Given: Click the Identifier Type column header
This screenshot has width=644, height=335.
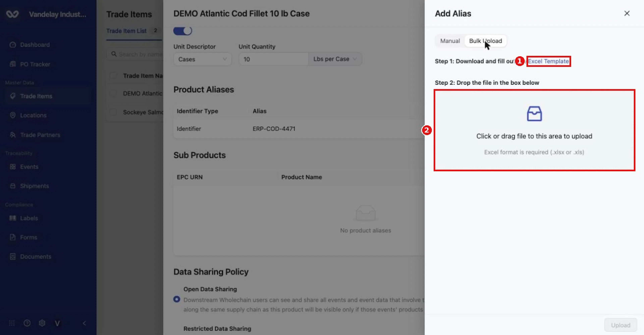Looking at the screenshot, I should [x=197, y=111].
